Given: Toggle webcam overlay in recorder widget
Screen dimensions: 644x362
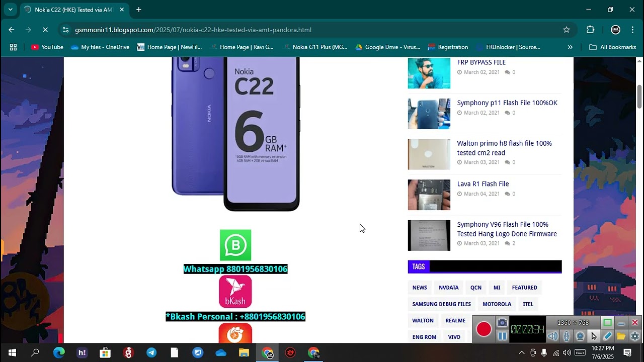Looking at the screenshot, I should click(580, 336).
